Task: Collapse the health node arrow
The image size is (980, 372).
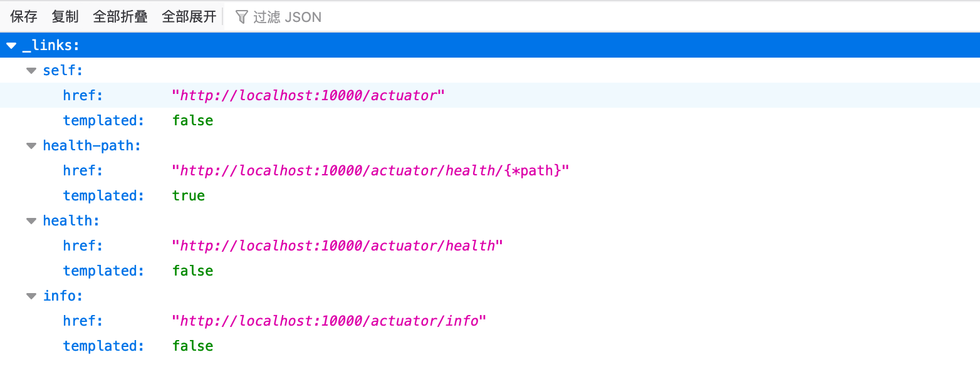Action: 31,221
